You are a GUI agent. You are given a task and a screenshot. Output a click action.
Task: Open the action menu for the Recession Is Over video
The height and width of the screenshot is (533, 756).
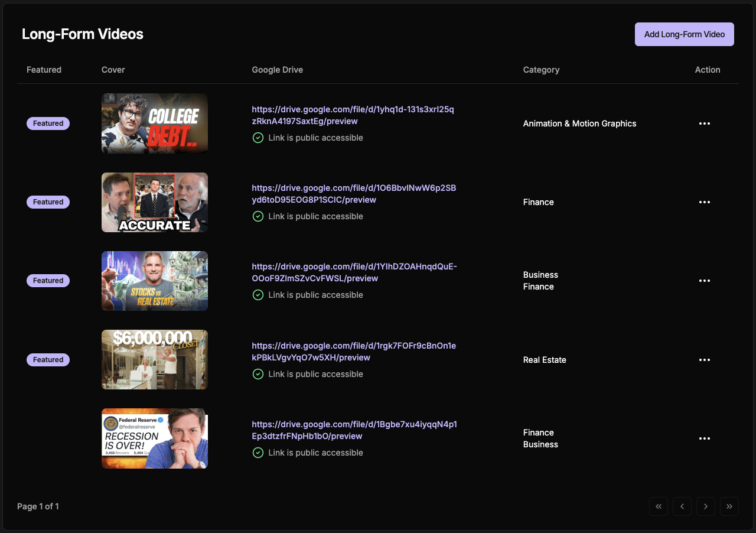705,438
